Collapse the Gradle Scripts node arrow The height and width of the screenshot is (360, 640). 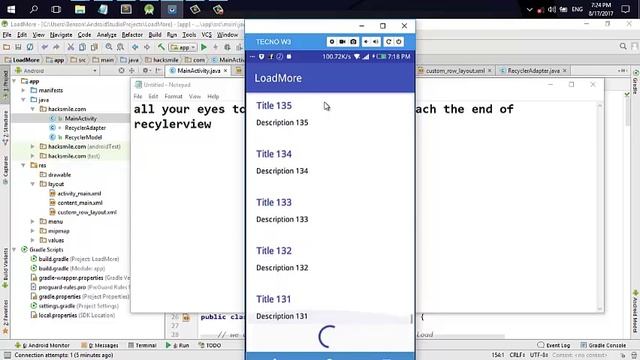[x=14, y=249]
